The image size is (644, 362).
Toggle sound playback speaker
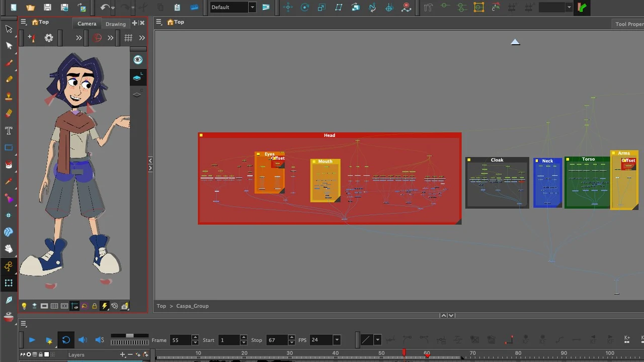83,340
